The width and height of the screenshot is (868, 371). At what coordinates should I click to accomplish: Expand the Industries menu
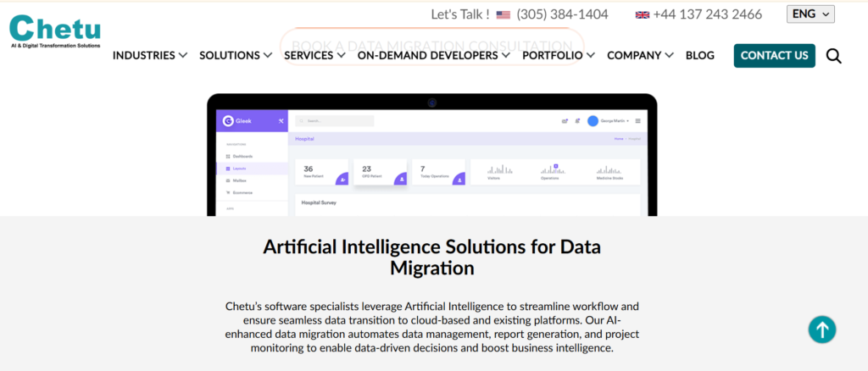click(149, 55)
